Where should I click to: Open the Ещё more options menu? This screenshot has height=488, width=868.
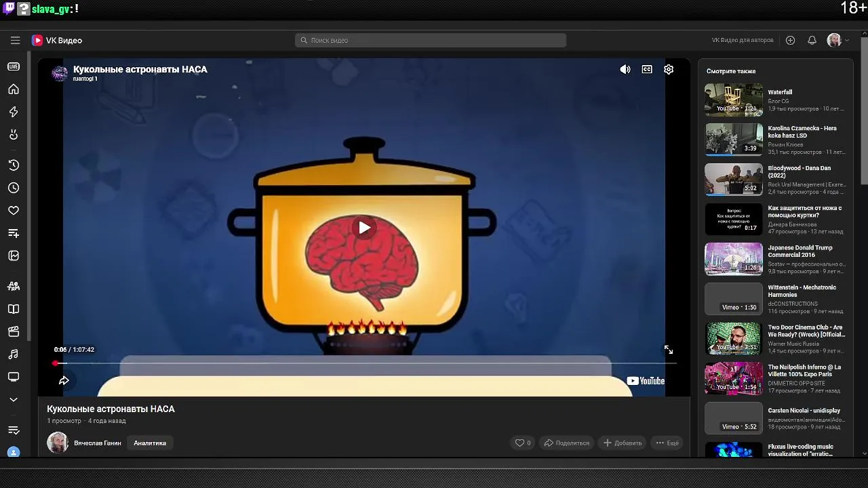[x=667, y=443]
